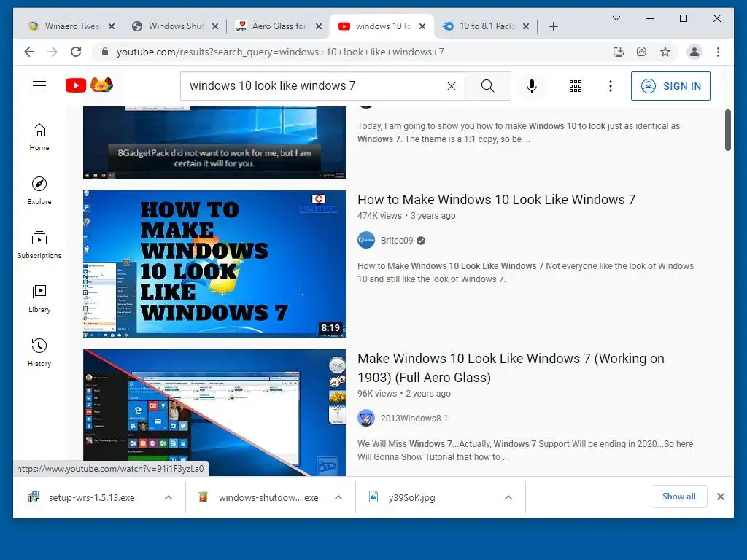Expand options for setup-wrs-1.5.13.exe download
747x560 pixels.
169,497
